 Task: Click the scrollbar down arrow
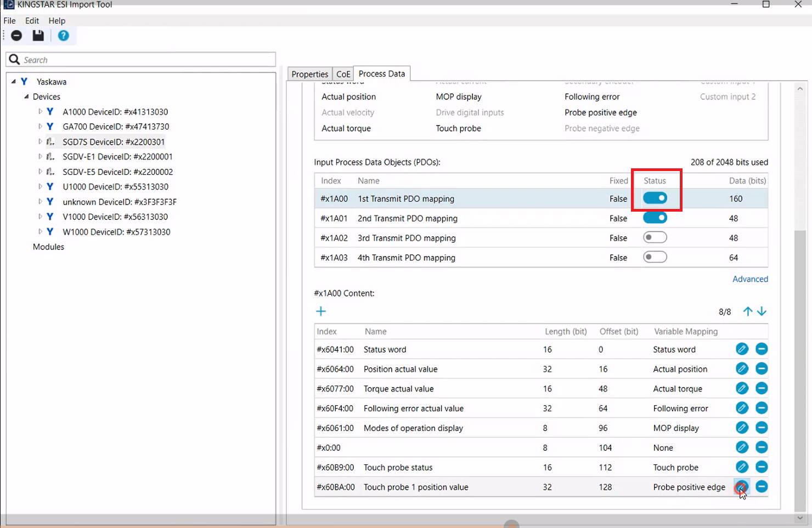click(x=800, y=518)
